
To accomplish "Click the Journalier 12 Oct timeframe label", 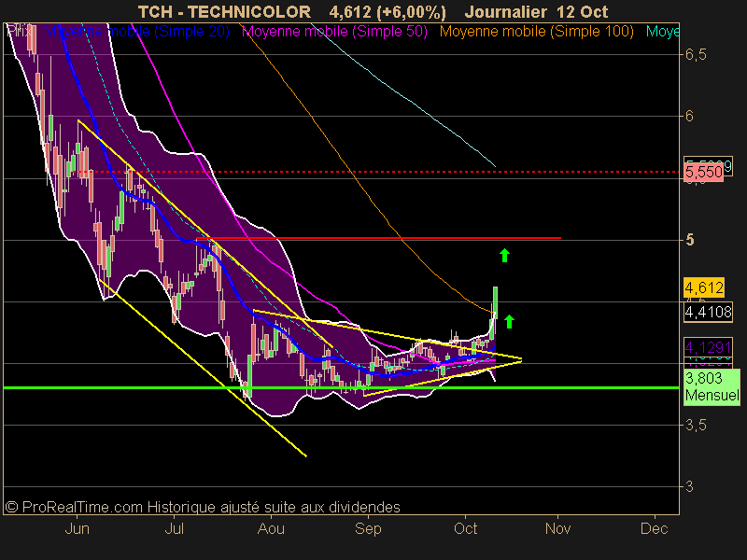I will 536,11.
